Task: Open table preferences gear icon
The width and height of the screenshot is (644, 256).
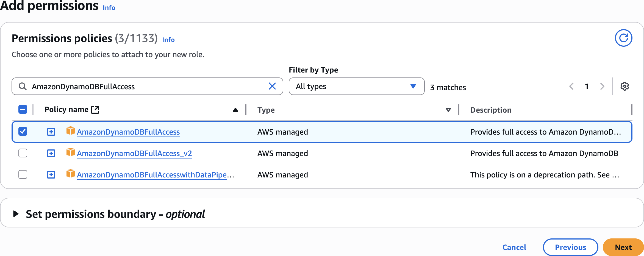Action: (624, 86)
